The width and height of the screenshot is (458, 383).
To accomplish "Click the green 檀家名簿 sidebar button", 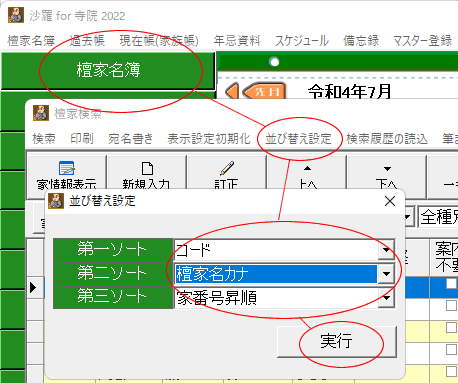I will (x=108, y=70).
